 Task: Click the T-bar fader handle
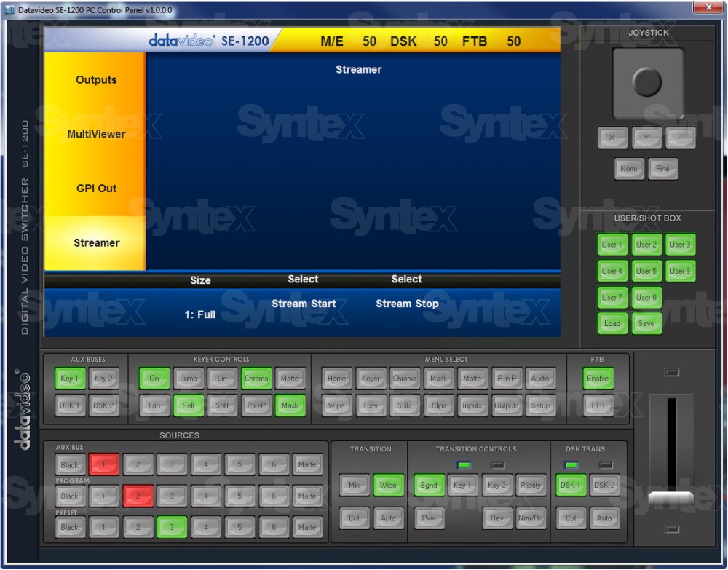[670, 500]
